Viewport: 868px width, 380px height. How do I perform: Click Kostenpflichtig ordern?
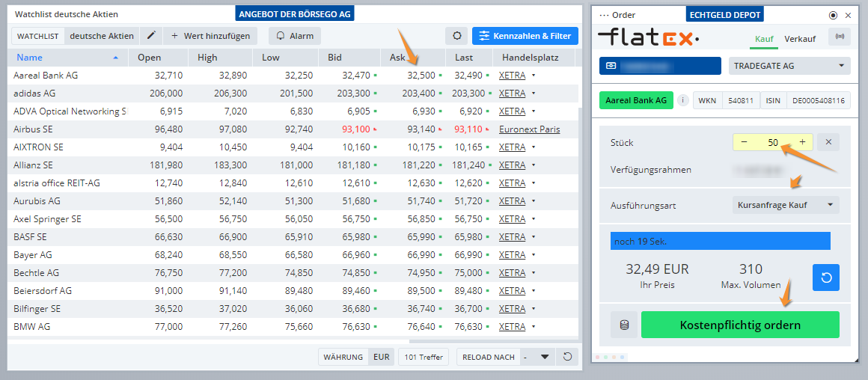[x=740, y=325]
